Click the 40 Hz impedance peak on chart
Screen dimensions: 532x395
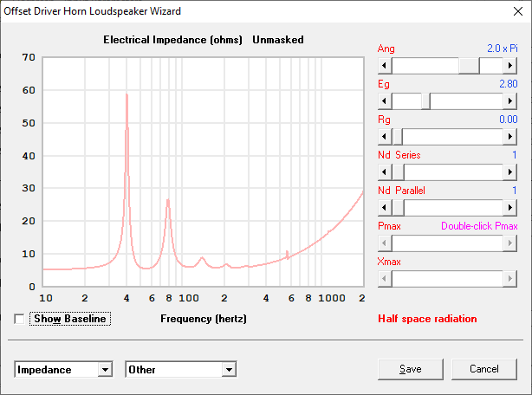[127, 95]
